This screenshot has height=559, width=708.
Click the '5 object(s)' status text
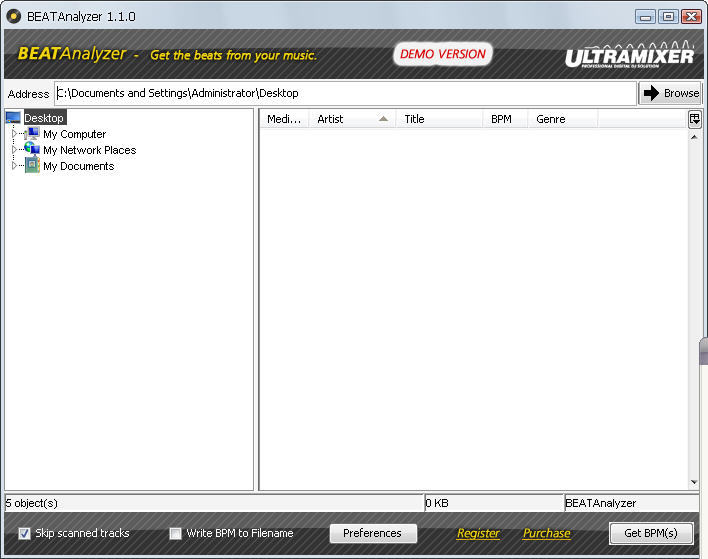coord(32,503)
